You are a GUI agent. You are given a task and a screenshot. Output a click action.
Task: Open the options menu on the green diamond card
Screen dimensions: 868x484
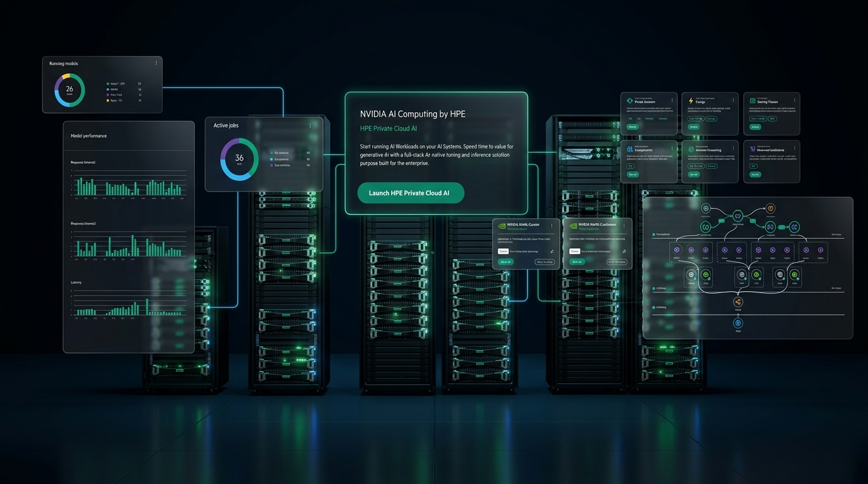tap(672, 100)
